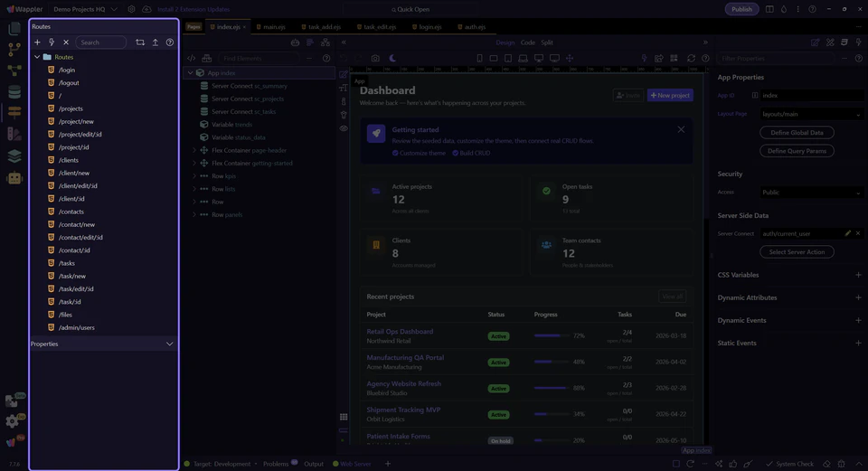This screenshot has height=471, width=868.
Task: Refresh the design view
Action: [691, 58]
